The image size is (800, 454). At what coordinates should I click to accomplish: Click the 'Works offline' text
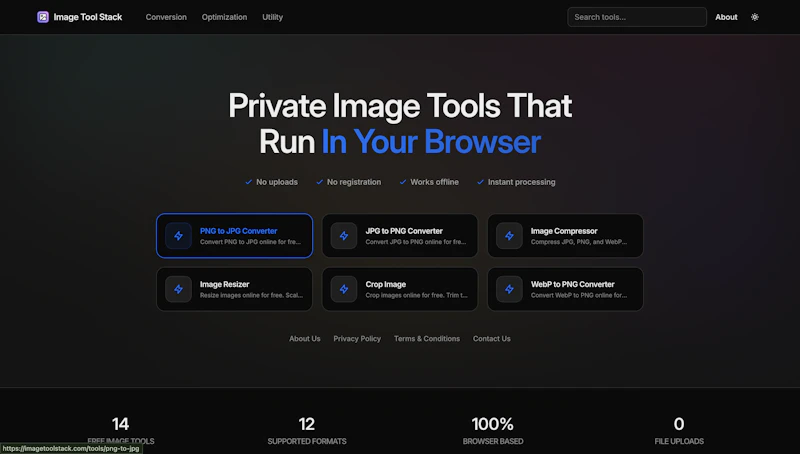434,182
